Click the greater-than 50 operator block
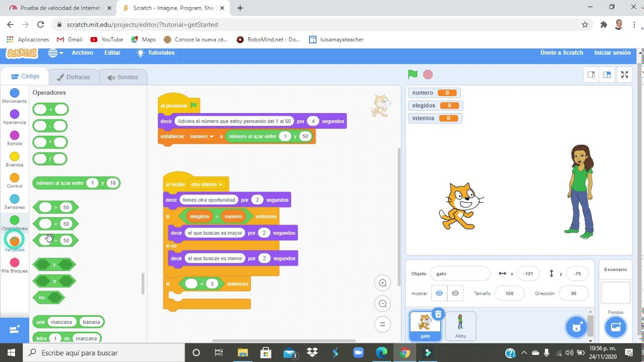Viewport: 644px width, 362px height. coord(55,207)
